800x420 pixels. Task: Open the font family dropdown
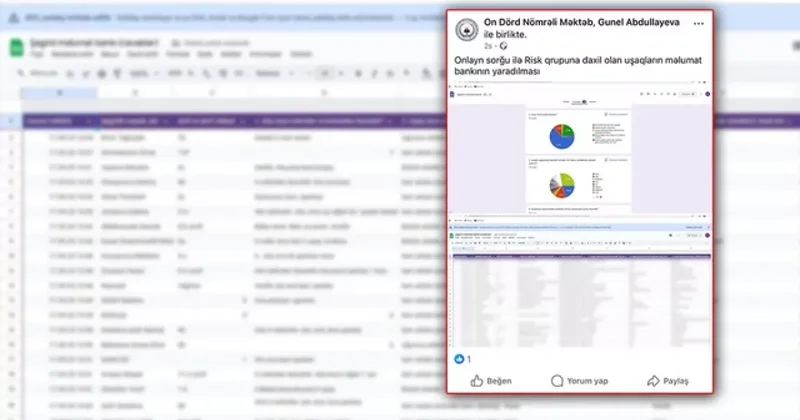click(x=275, y=74)
